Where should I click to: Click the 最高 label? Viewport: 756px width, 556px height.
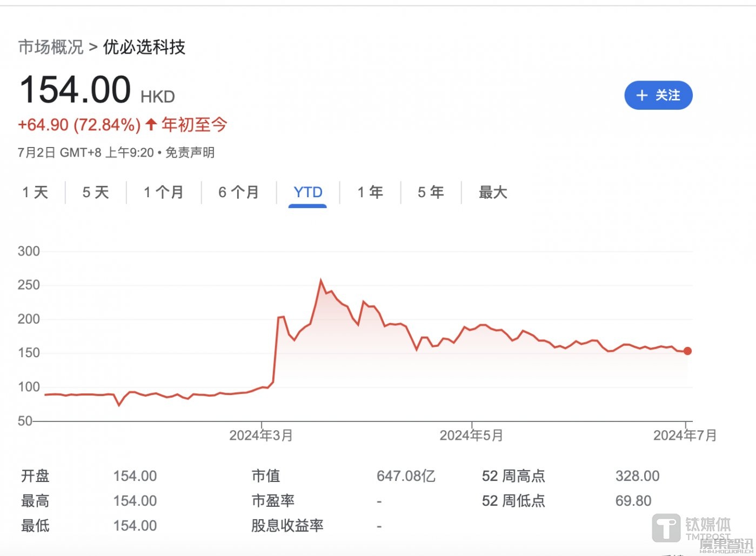35,501
